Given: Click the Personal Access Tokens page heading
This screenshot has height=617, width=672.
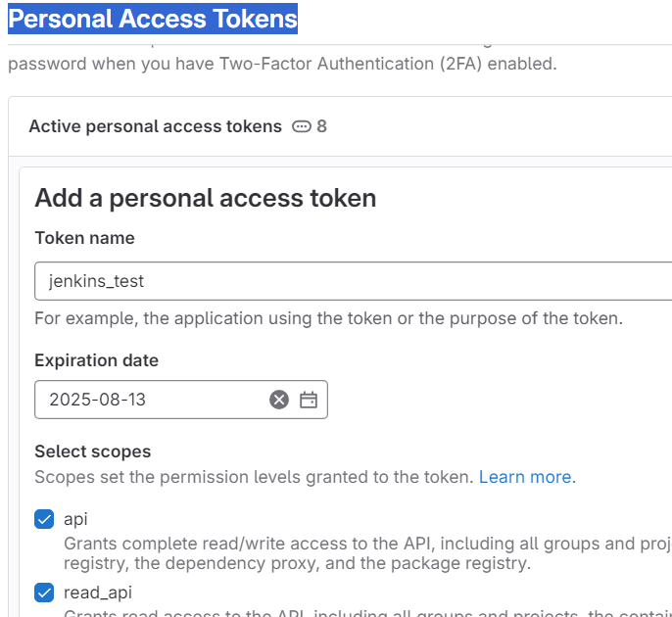Looking at the screenshot, I should pos(153,19).
